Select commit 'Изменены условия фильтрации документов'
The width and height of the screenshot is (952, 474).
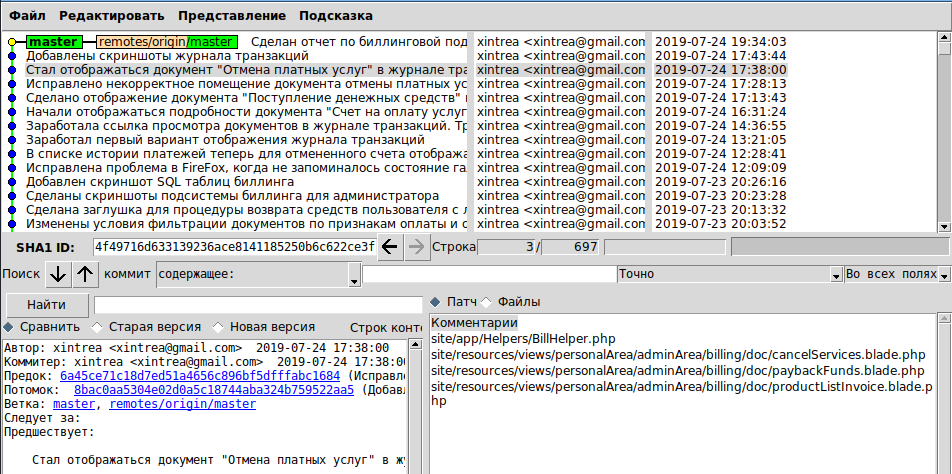point(246,223)
